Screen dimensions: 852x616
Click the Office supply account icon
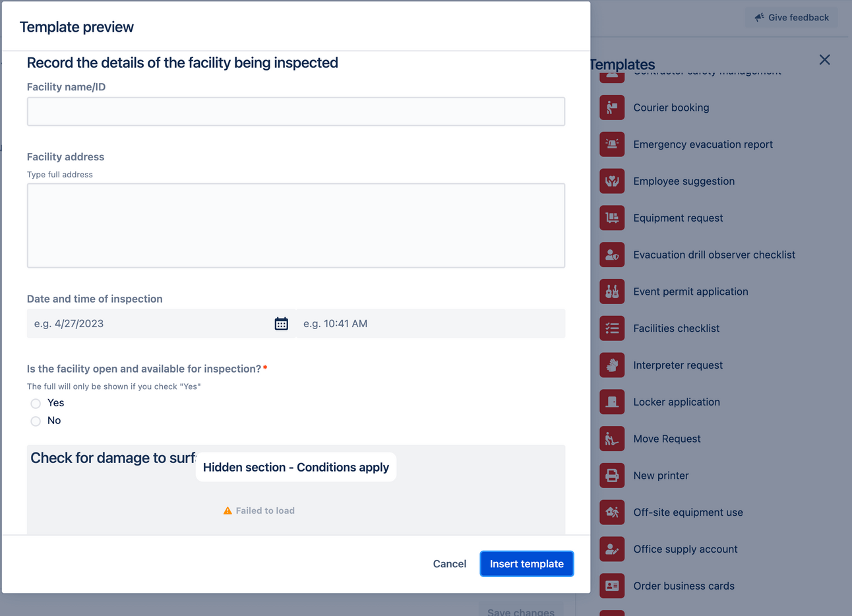click(612, 549)
